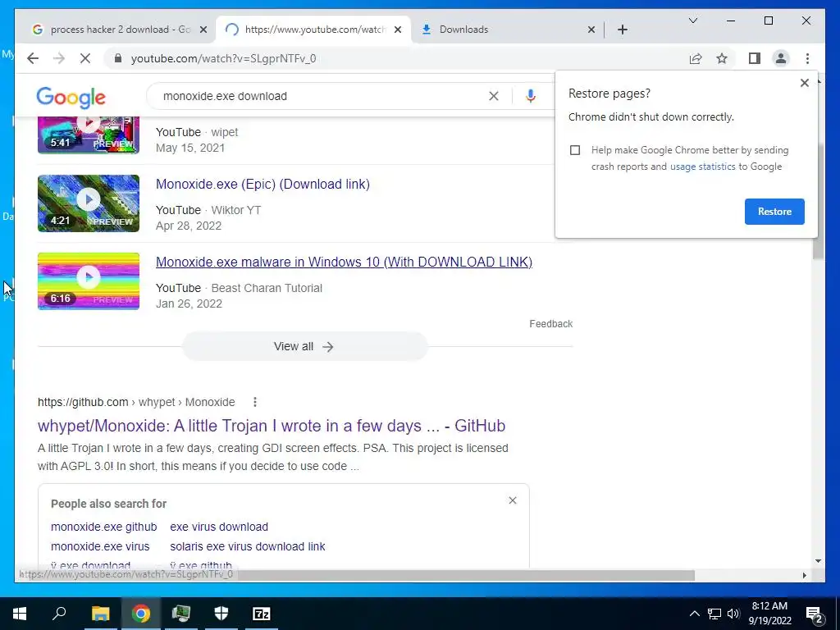
Task: Close the process hacker 2 download tab
Action: pyautogui.click(x=203, y=30)
